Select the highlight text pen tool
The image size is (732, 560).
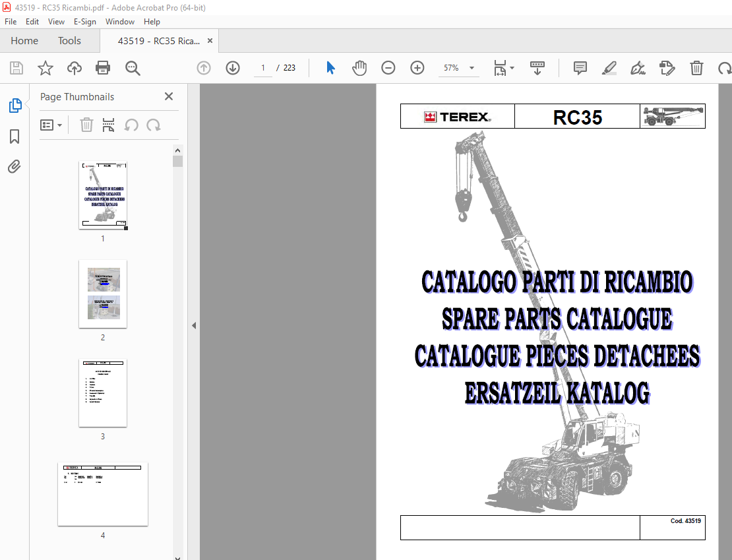(609, 68)
